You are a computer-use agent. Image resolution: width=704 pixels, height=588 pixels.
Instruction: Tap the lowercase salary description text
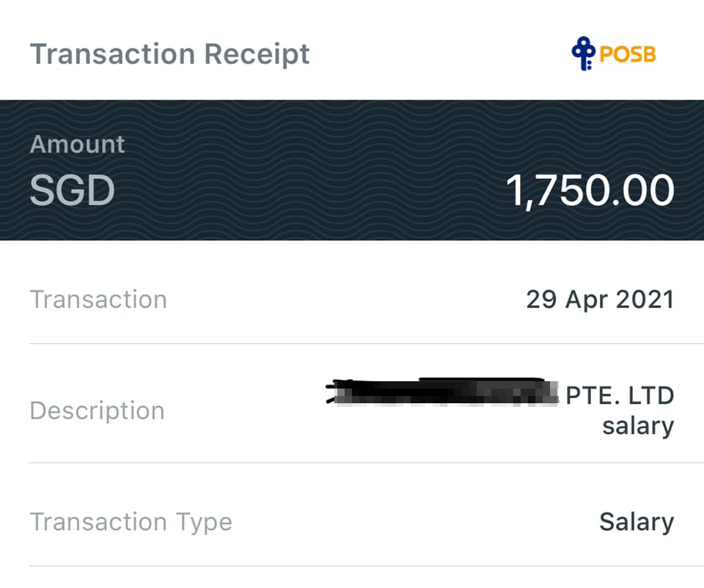pos(637,425)
